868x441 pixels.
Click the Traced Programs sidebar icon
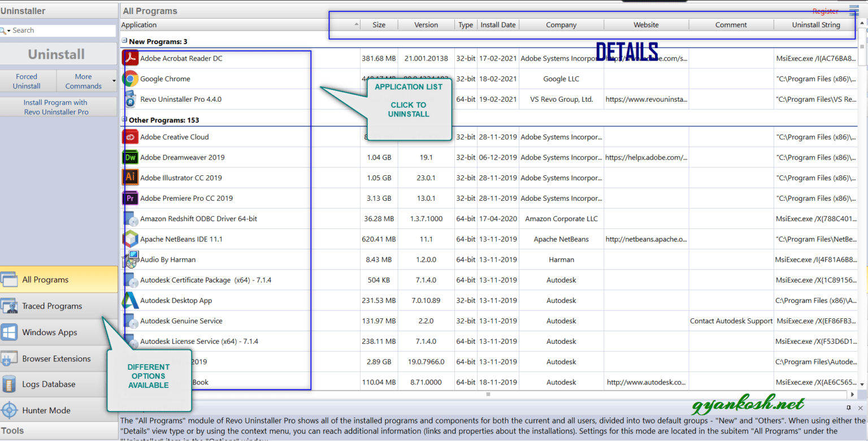(x=10, y=306)
